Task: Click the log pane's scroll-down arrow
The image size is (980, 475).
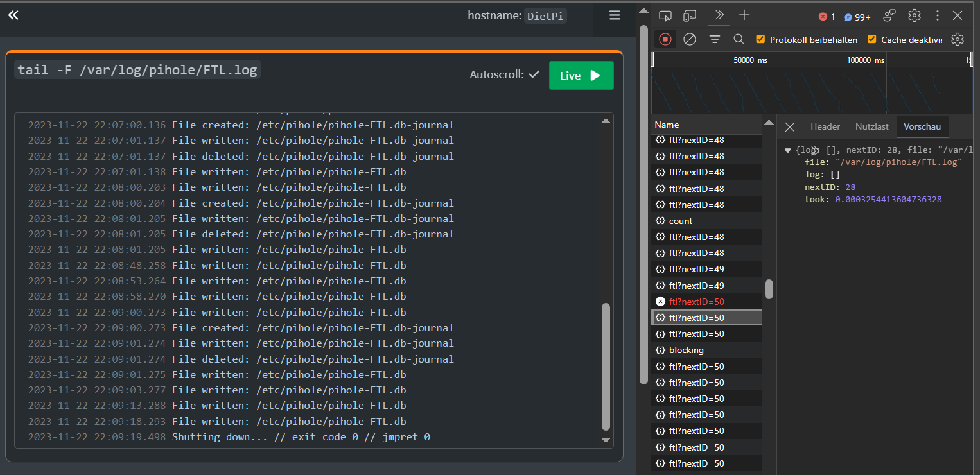Action: pos(606,440)
